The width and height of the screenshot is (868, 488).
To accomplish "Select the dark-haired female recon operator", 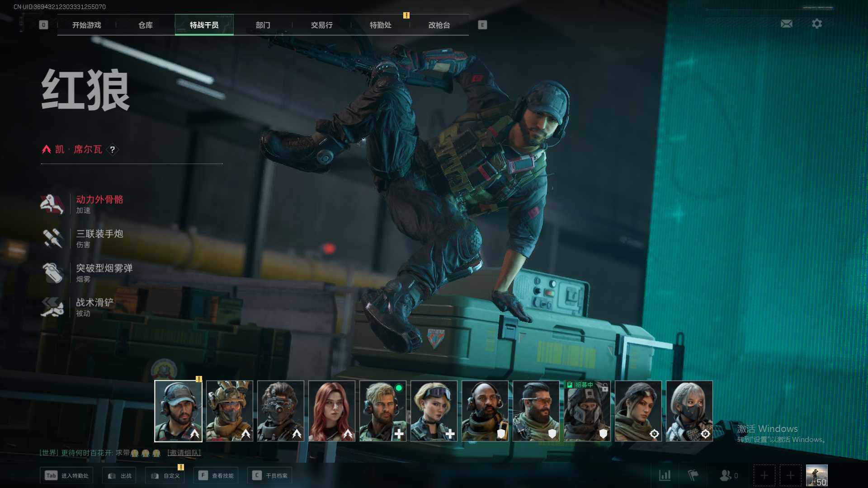I will coord(638,411).
